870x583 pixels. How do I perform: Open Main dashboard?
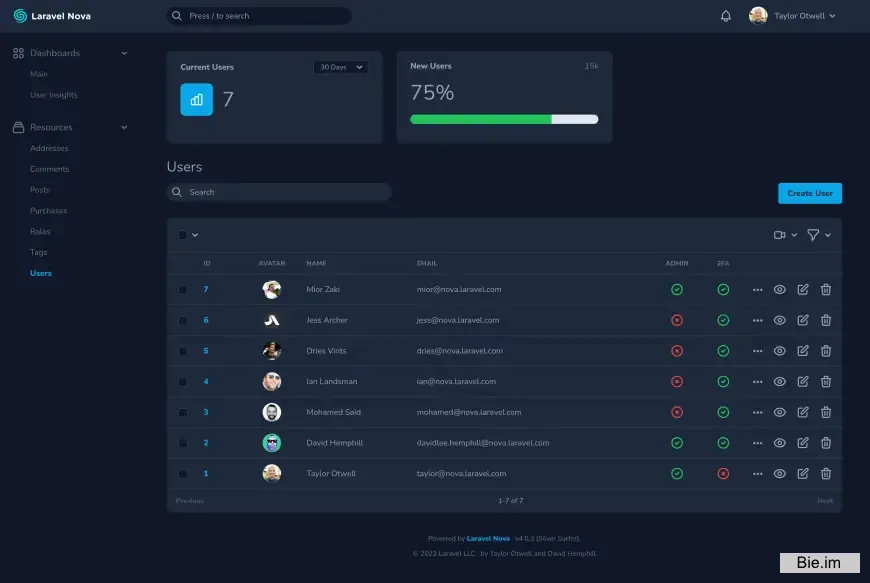[x=39, y=74]
